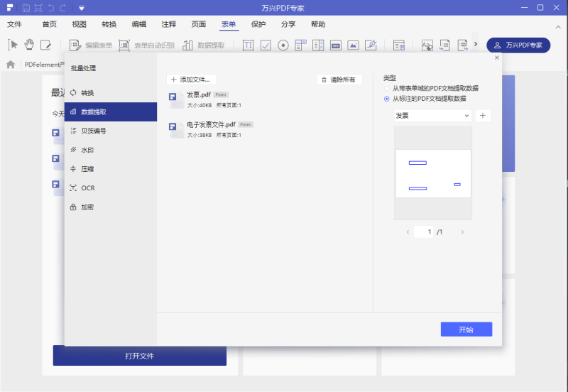Expand the 发票 template dropdown
568x392 pixels.
point(432,116)
